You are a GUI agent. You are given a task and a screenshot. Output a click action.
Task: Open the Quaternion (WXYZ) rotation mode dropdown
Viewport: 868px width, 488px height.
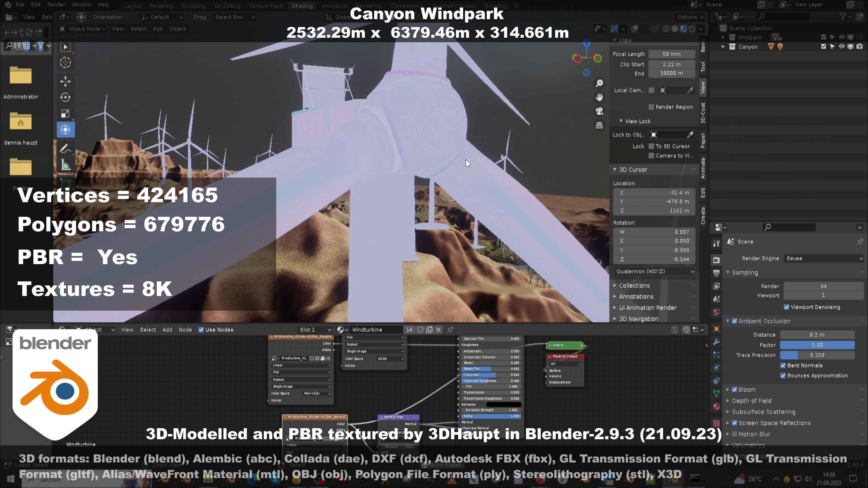(x=654, y=271)
